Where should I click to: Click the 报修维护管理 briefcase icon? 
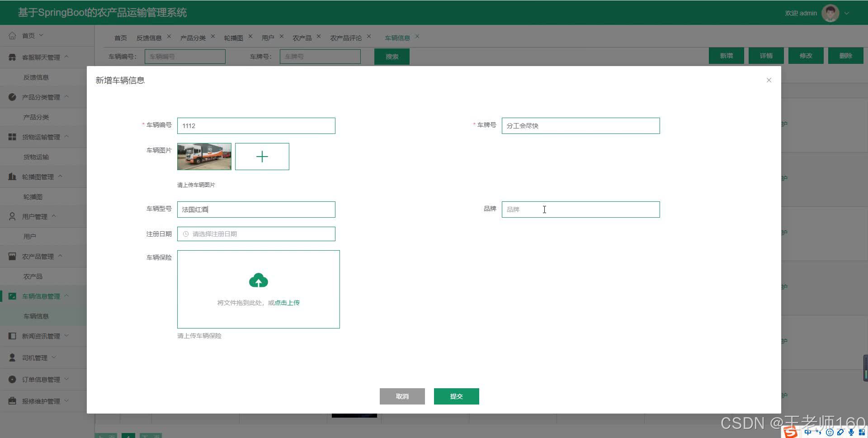(12, 401)
